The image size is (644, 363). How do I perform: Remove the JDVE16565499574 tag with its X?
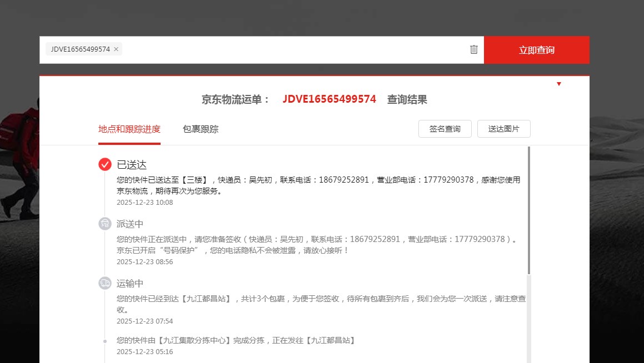116,49
